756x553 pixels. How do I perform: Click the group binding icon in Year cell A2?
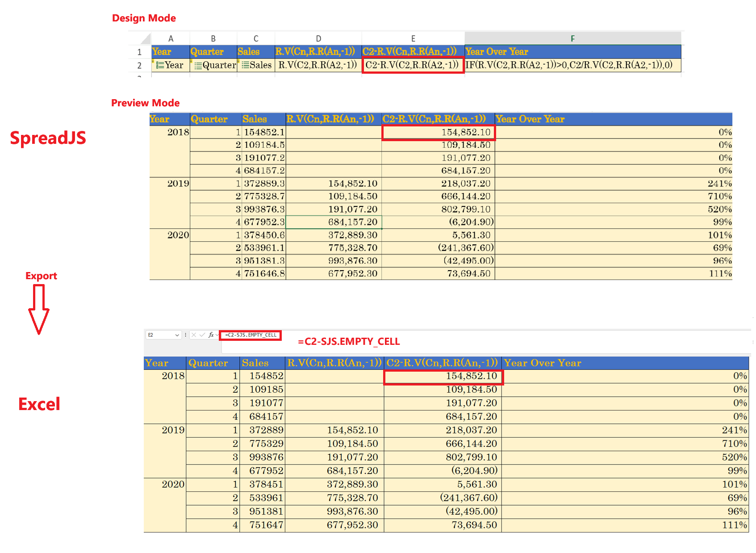(159, 66)
